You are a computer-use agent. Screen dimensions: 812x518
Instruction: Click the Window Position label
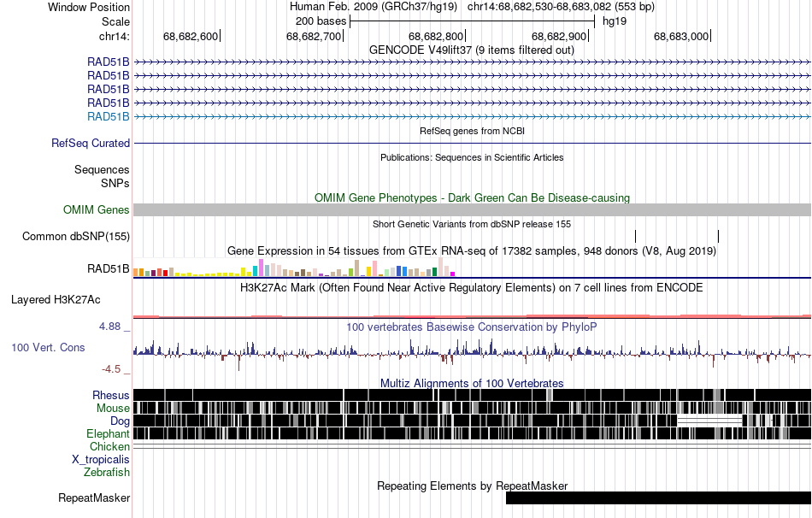(89, 7)
